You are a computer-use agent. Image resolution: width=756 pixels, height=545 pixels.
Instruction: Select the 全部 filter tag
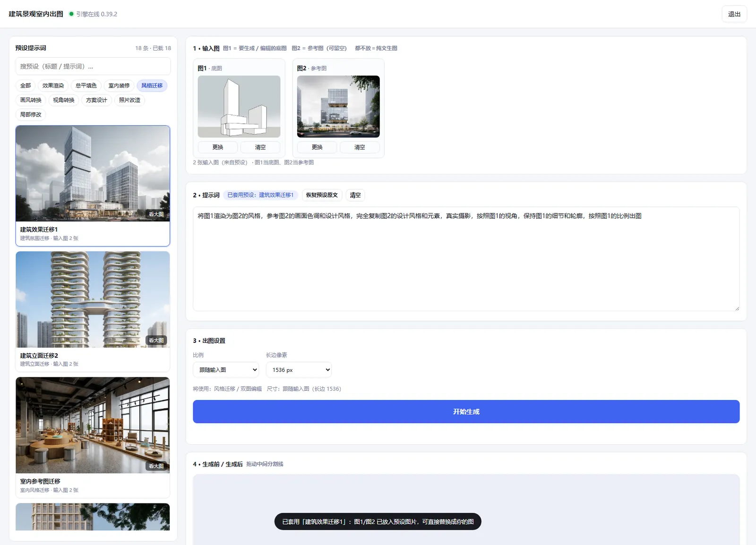[x=26, y=85]
